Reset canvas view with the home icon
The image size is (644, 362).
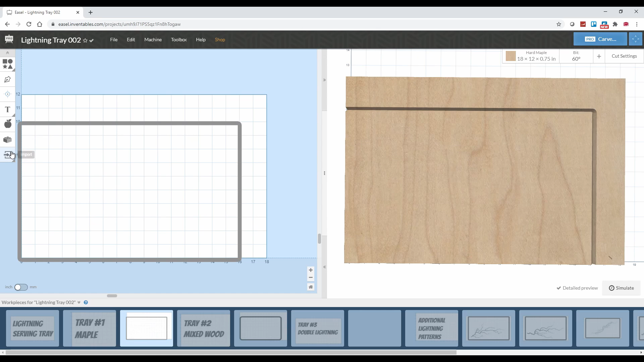tap(311, 287)
